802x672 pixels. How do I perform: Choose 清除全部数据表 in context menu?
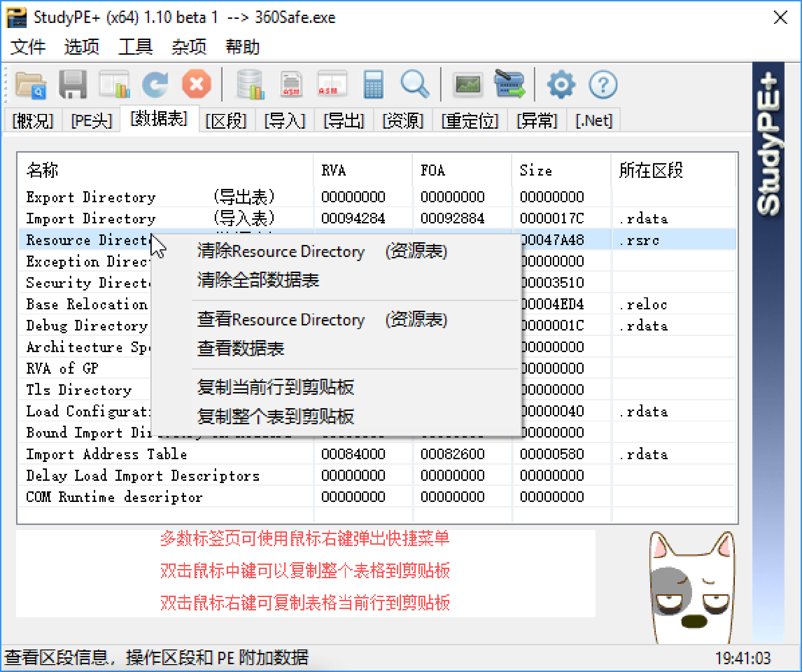[336, 280]
